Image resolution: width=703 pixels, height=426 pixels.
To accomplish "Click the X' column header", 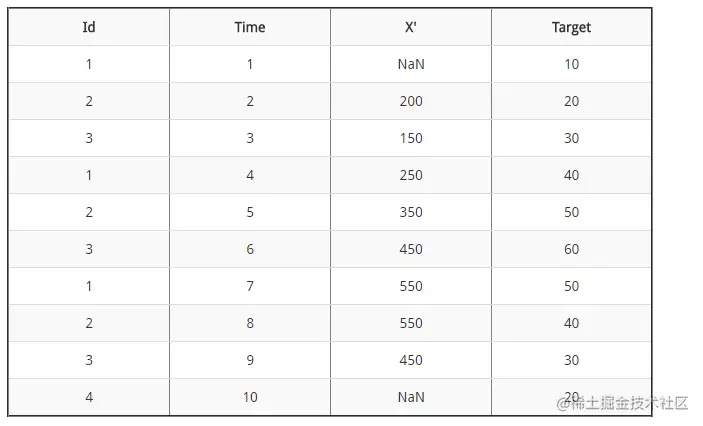I will tap(410, 27).
